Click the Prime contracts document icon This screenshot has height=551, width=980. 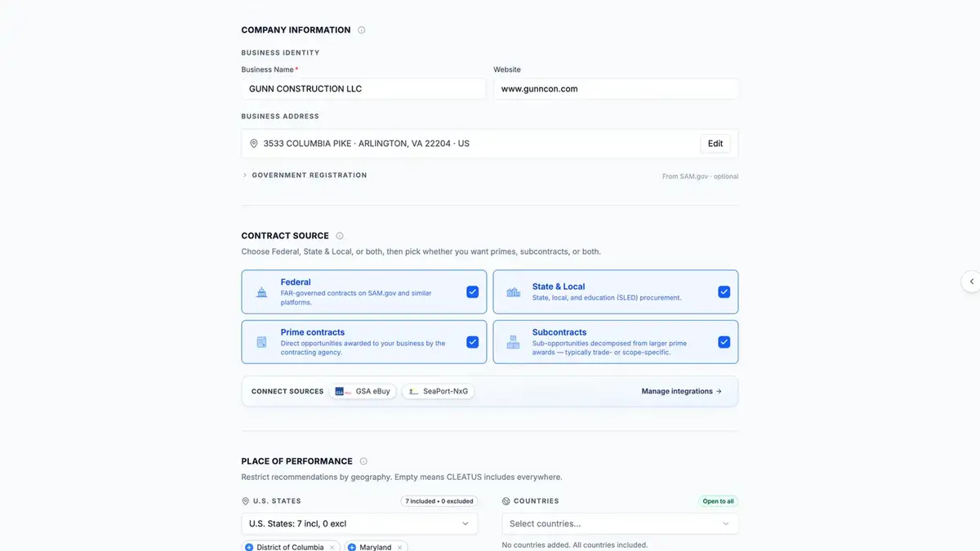coord(261,342)
